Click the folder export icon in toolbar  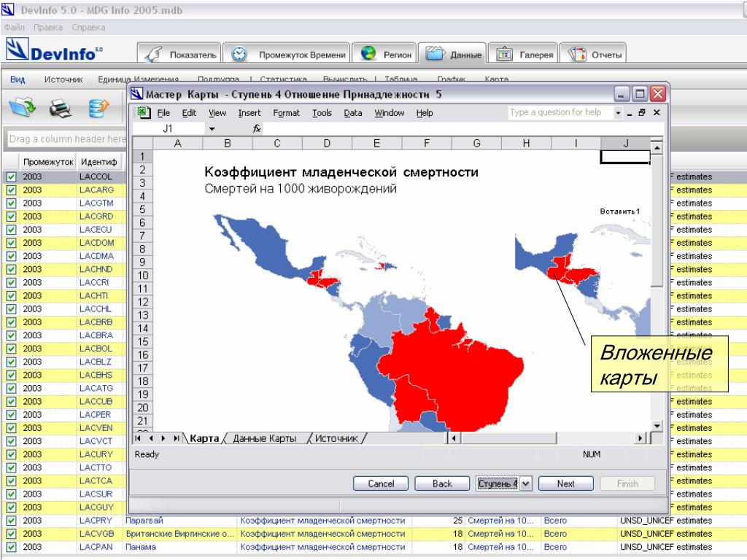tap(22, 108)
